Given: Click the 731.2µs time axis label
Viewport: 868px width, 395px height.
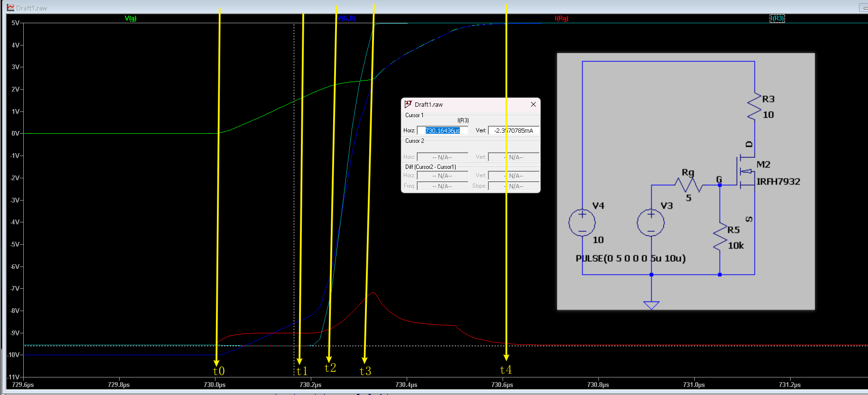Looking at the screenshot, I should 790,385.
